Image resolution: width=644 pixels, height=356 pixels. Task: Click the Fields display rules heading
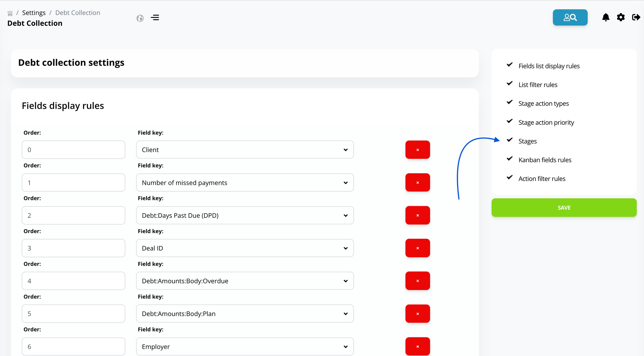pyautogui.click(x=63, y=106)
